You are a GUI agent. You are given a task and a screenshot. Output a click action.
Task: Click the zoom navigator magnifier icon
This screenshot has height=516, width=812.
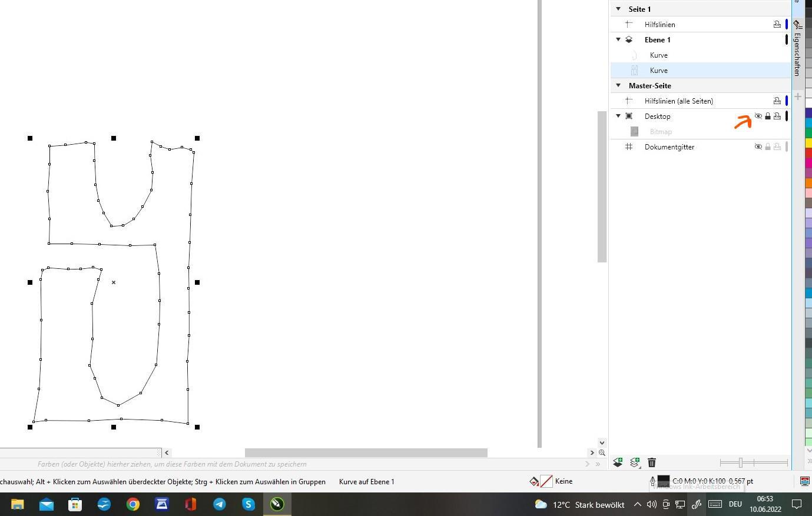click(602, 452)
